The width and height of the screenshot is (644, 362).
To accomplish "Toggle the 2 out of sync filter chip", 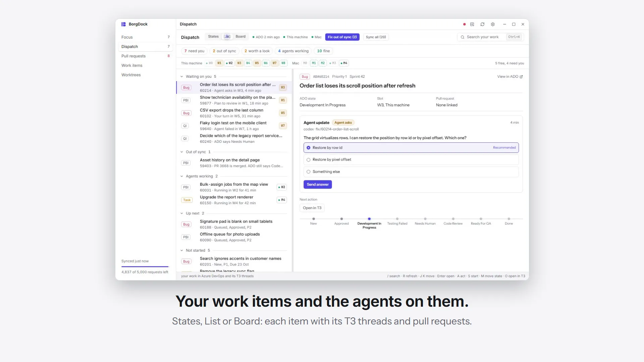I will pos(224,51).
